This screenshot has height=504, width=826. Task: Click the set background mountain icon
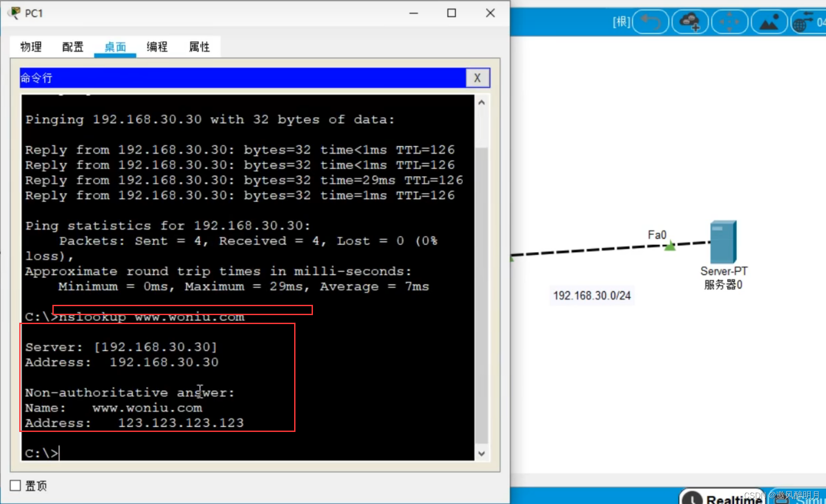769,21
